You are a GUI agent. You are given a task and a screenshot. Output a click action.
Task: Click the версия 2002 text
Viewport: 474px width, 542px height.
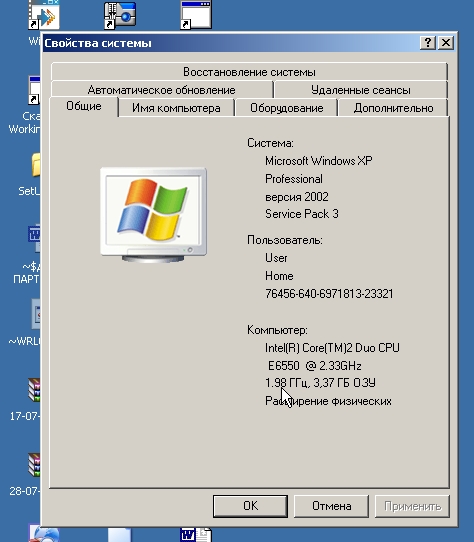pyautogui.click(x=297, y=197)
